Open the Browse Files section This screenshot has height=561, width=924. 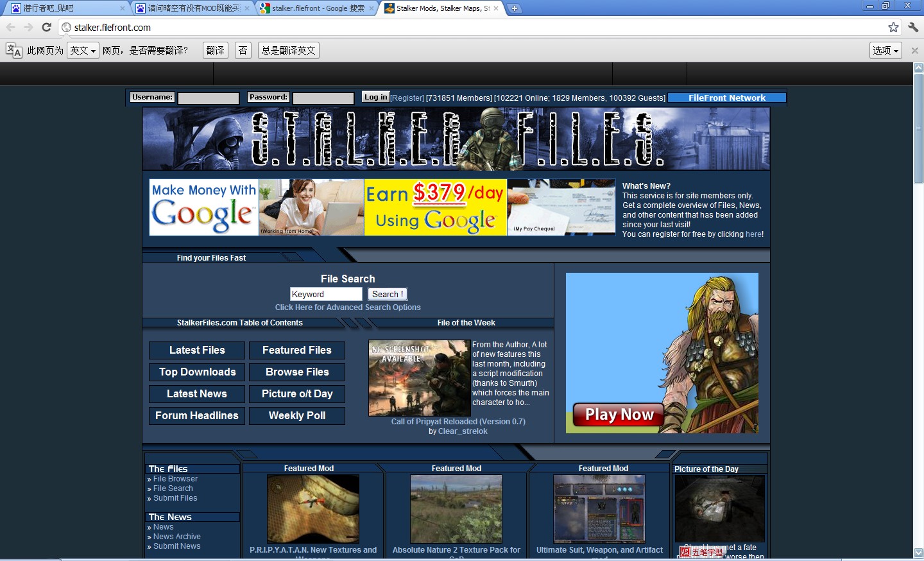297,372
